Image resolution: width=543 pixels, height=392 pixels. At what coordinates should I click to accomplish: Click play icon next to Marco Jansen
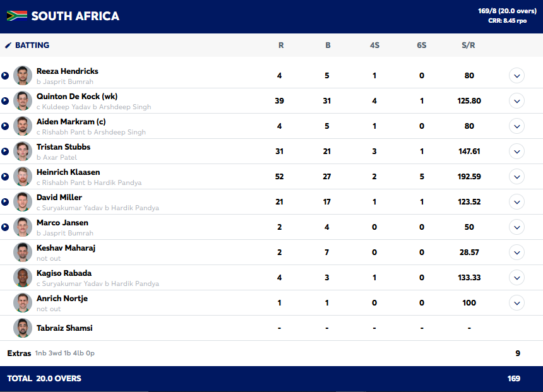[5, 227]
